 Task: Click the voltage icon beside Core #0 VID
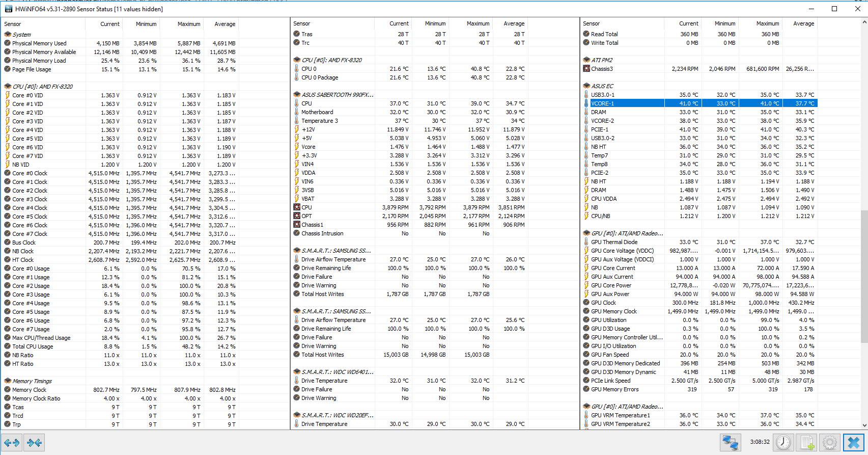[8, 95]
